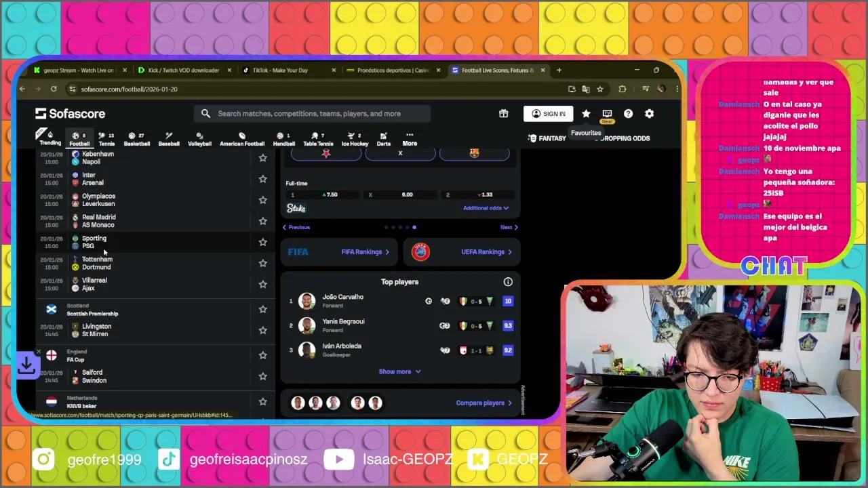The height and width of the screenshot is (488, 868).
Task: Open the Scotland flag league icon
Action: [52, 309]
